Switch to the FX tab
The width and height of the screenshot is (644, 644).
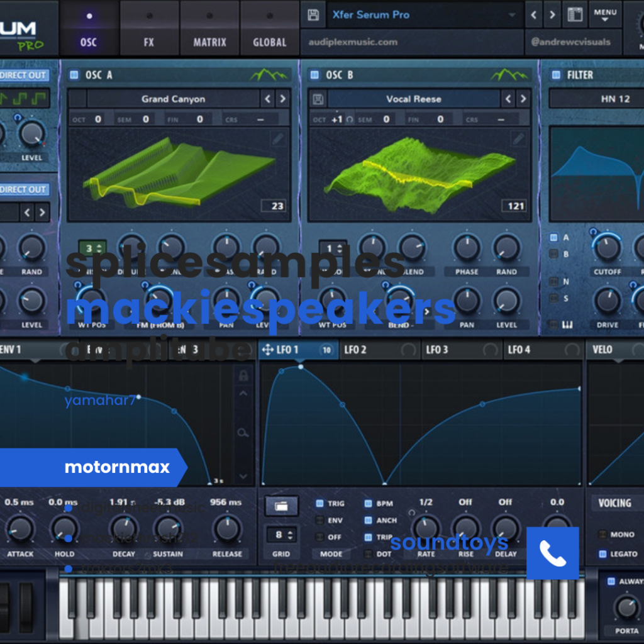(x=149, y=28)
